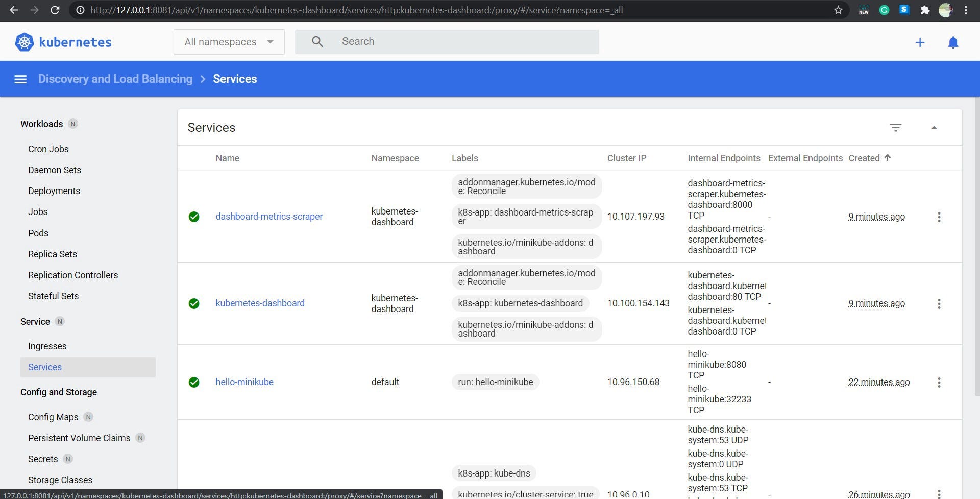This screenshot has width=980, height=499.
Task: Open the Chrome profile avatar
Action: click(945, 10)
